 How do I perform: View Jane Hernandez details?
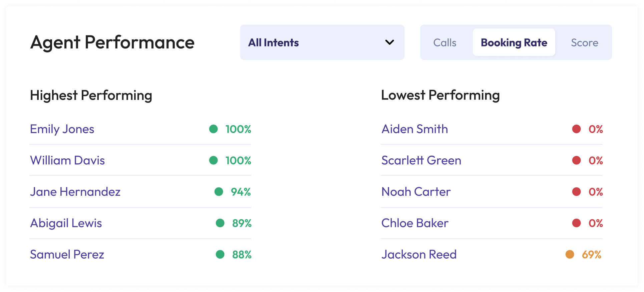point(75,192)
